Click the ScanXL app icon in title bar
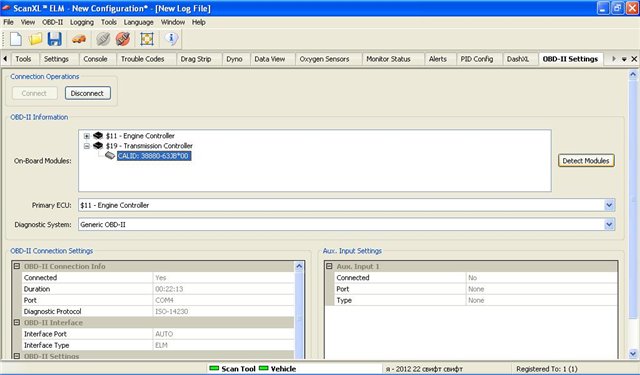 coord(6,8)
